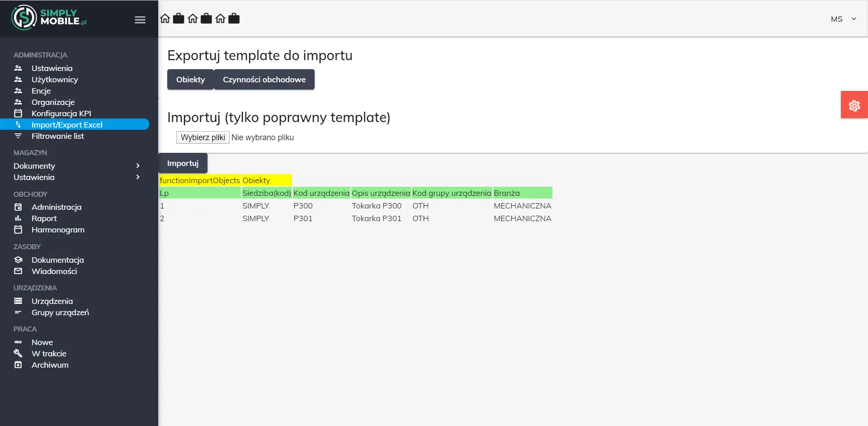Click the W trakcie wrench icon
The width and height of the screenshot is (868, 426).
coord(18,354)
